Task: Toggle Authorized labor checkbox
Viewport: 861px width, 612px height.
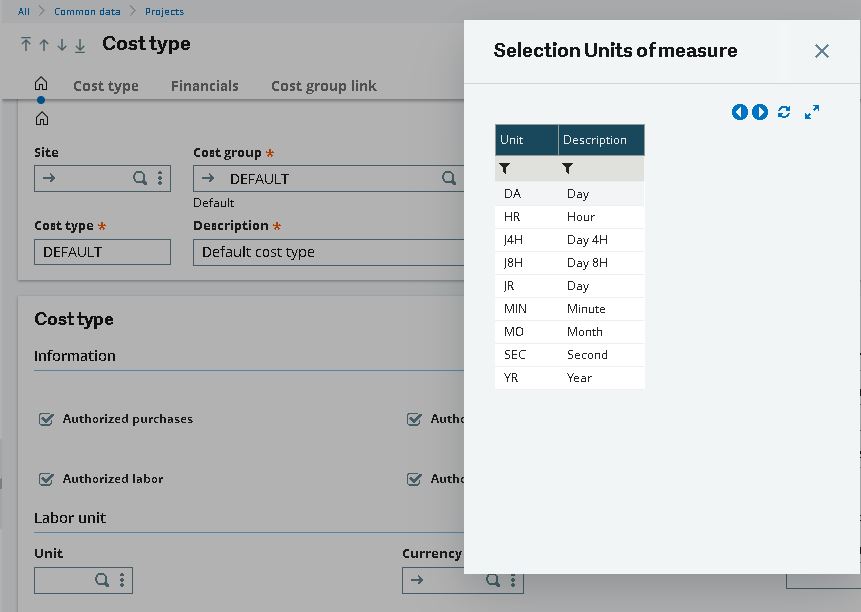Action: click(46, 479)
